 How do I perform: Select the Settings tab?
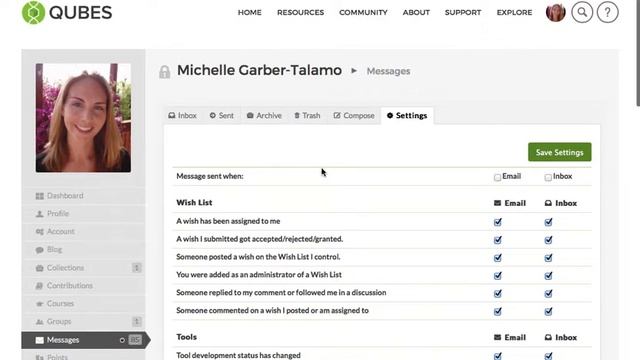407,116
